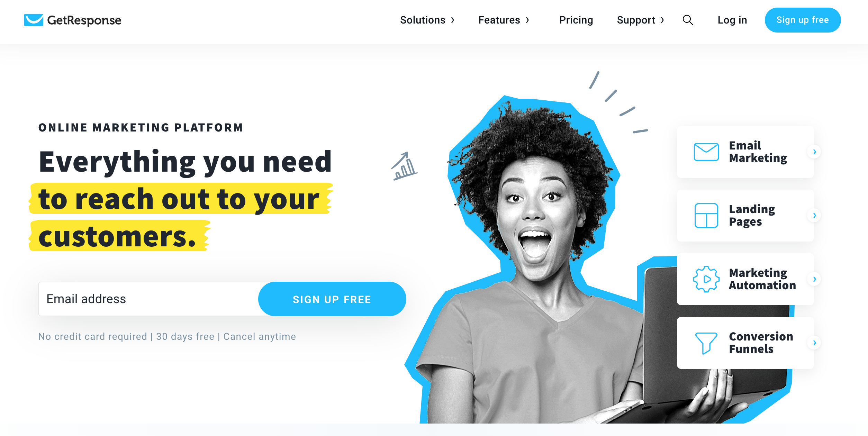Focus the Email address field
This screenshot has height=436, width=868.
[x=149, y=299]
